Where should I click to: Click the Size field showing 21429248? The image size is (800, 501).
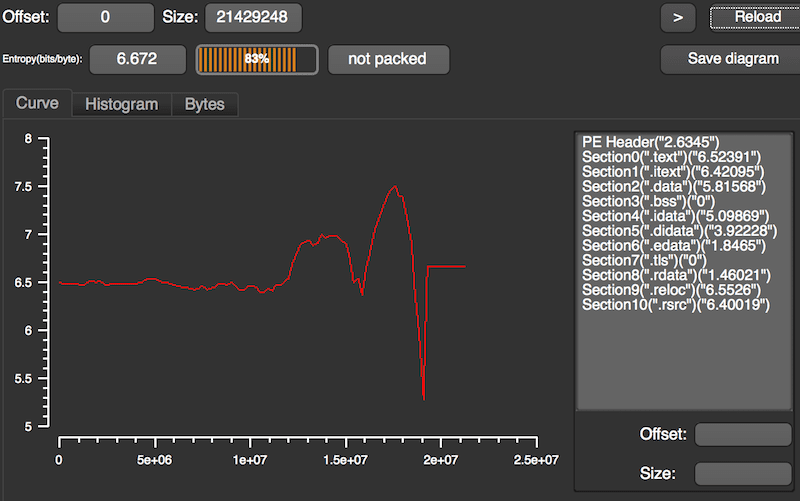253,17
